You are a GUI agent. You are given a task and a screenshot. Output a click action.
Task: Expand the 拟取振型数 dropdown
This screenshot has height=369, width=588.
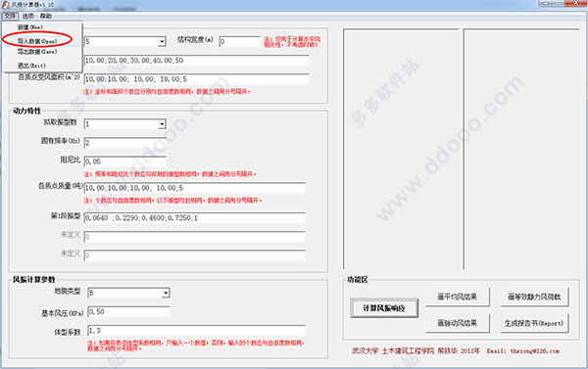click(162, 124)
